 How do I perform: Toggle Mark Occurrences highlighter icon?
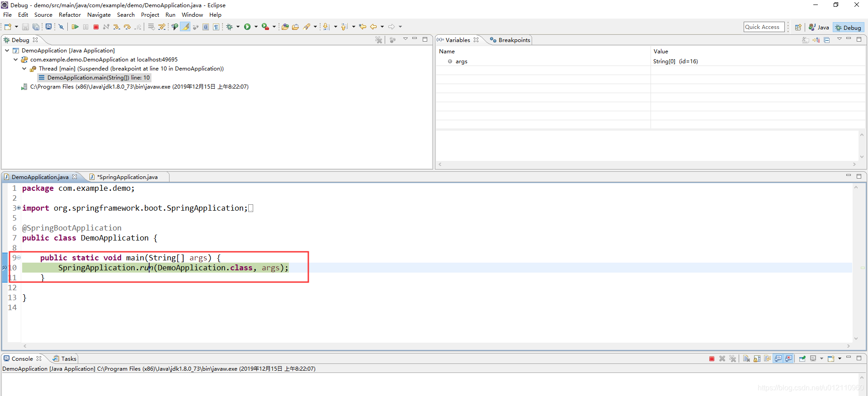coord(185,27)
